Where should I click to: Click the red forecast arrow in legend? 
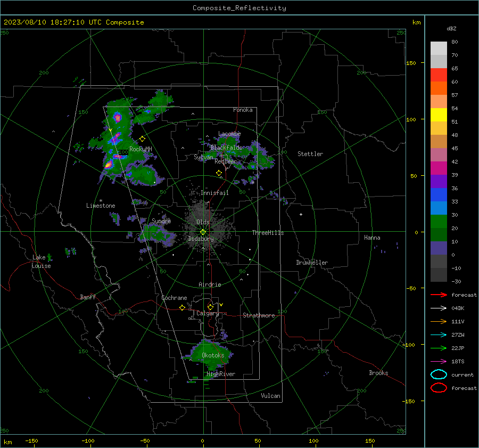tap(439, 295)
